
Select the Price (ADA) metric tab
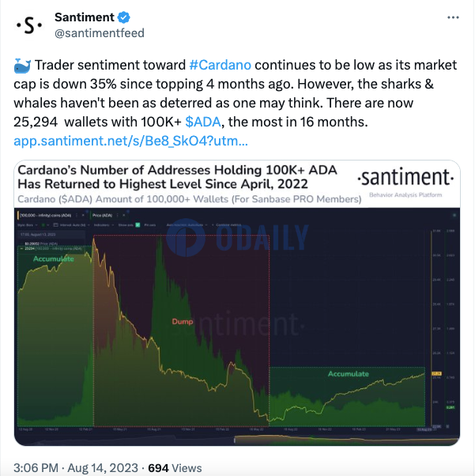[102, 215]
